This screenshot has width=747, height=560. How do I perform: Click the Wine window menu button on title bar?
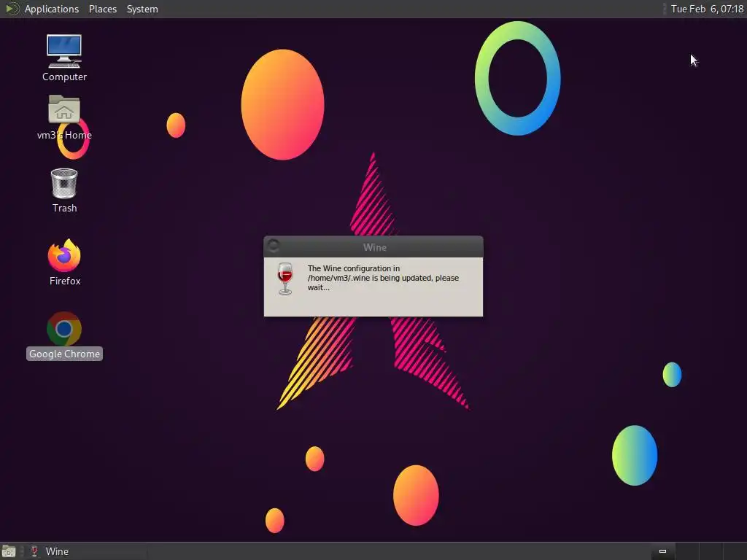(x=274, y=246)
